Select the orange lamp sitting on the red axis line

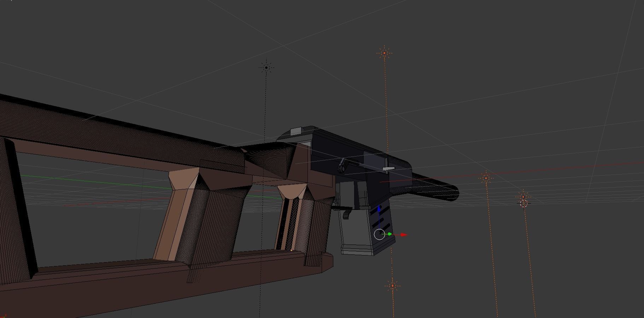coord(486,178)
